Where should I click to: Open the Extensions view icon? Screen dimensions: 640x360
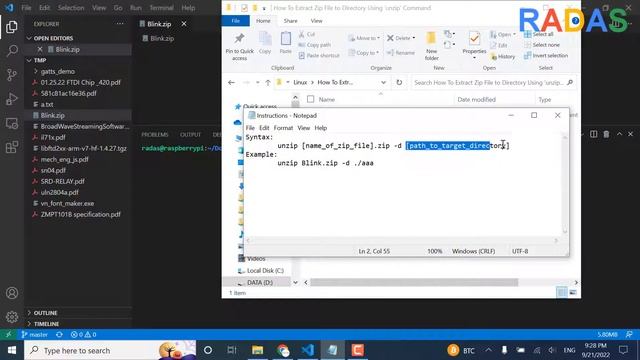click(x=12, y=147)
